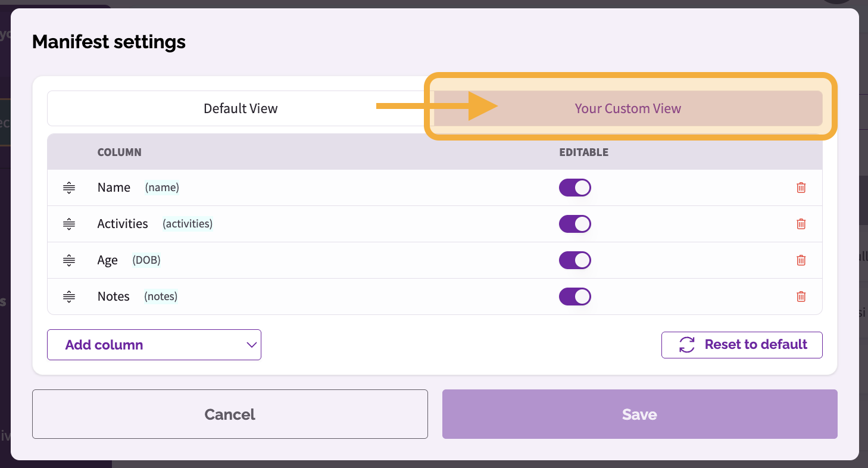Image resolution: width=868 pixels, height=468 pixels.
Task: Cancel the manifest settings dialog
Action: [230, 414]
